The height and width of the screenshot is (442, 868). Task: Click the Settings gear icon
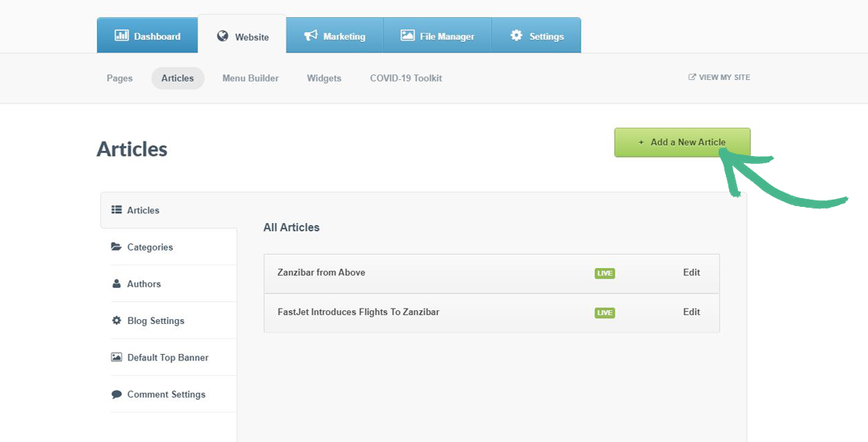pyautogui.click(x=517, y=36)
